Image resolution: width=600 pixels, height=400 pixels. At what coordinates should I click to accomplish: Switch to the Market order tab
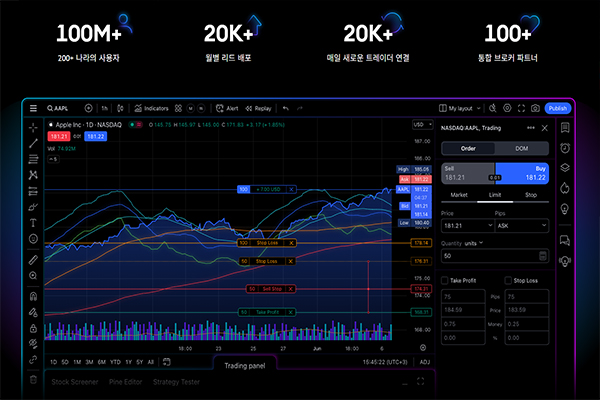pyautogui.click(x=459, y=195)
